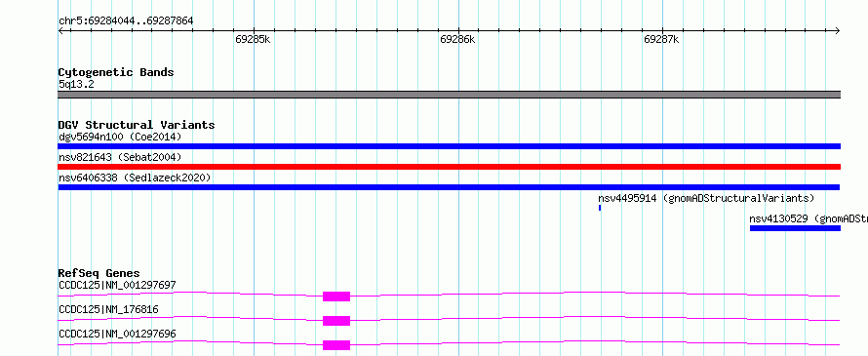868x356 pixels.
Task: Click the 69285k ruler tick label
Action: click(x=253, y=40)
